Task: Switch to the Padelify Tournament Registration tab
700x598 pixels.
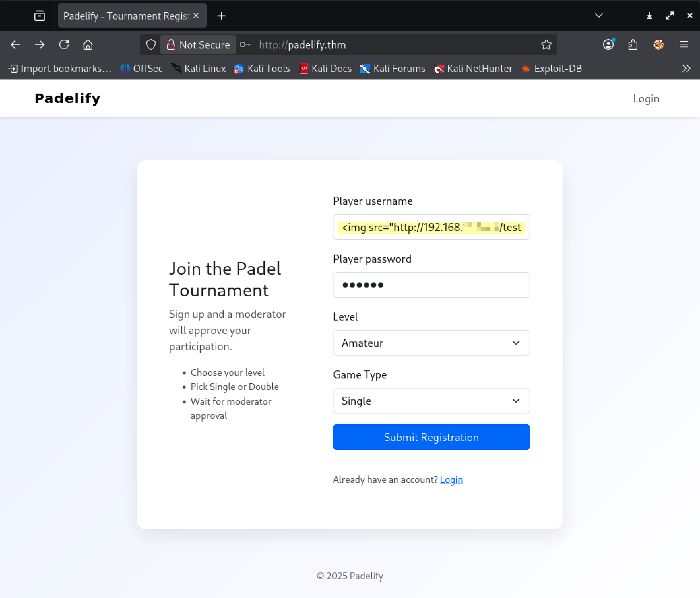Action: (x=127, y=16)
